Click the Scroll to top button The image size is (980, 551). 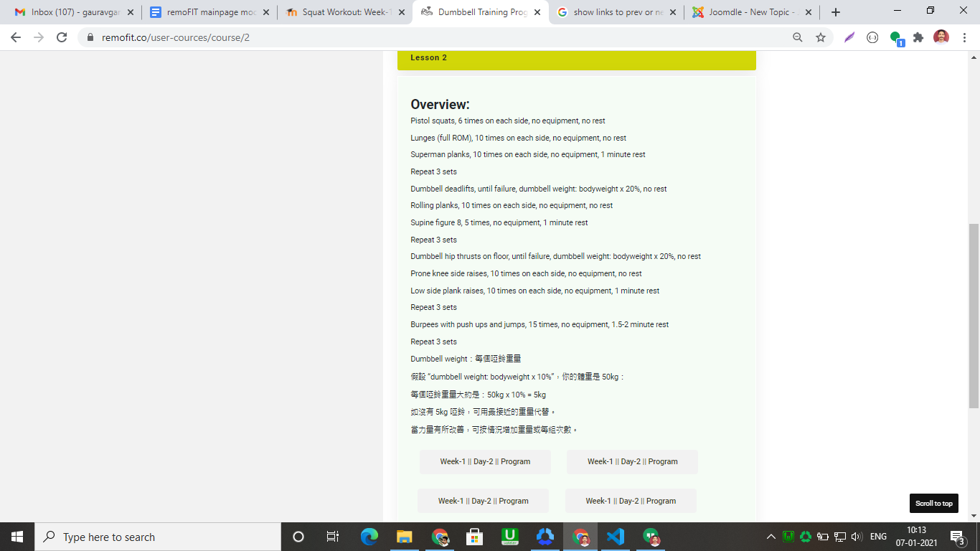click(x=933, y=503)
